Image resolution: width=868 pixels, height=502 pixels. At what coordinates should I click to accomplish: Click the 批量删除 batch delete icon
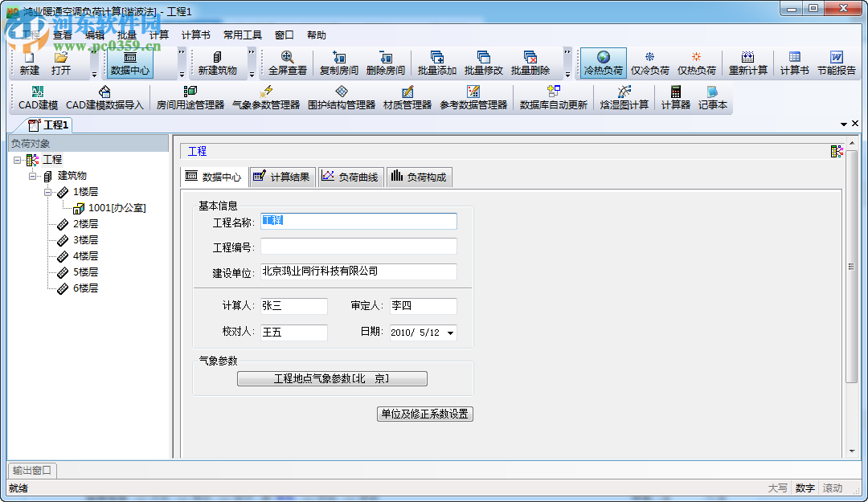(x=530, y=63)
